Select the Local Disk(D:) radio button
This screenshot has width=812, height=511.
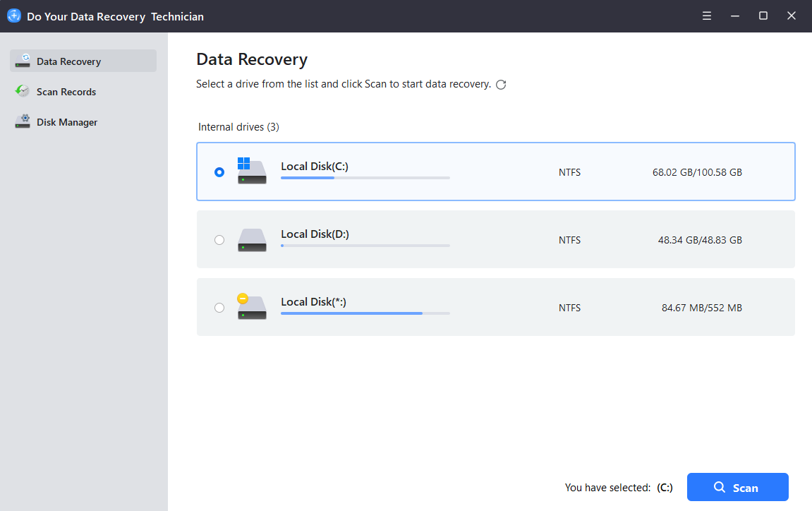219,240
